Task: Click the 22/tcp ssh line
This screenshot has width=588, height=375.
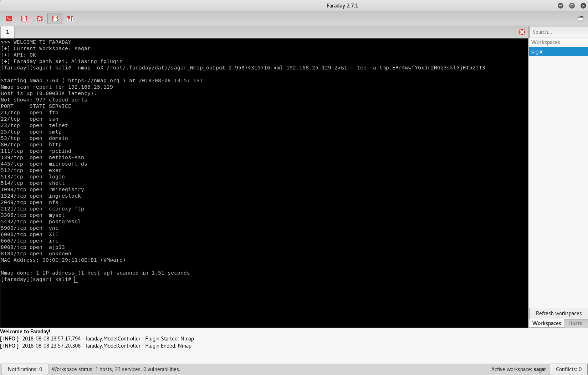Action: 30,119
